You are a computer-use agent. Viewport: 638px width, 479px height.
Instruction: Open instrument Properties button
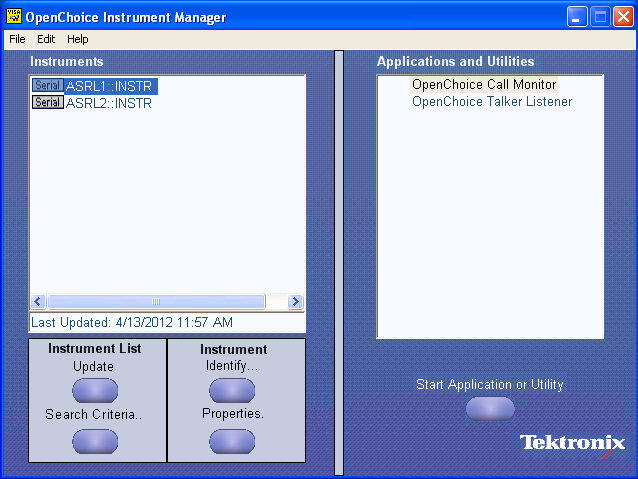pos(231,440)
